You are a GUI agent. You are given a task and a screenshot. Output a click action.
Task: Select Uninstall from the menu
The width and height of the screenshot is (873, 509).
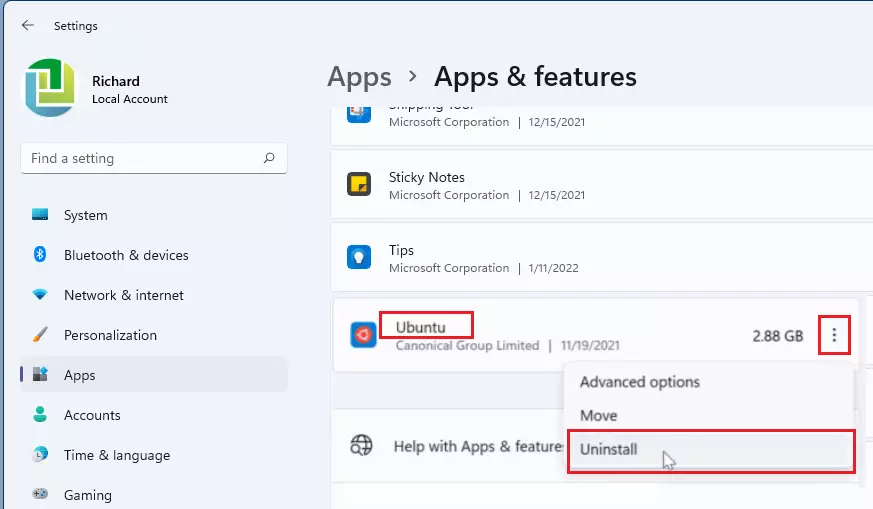pos(711,451)
